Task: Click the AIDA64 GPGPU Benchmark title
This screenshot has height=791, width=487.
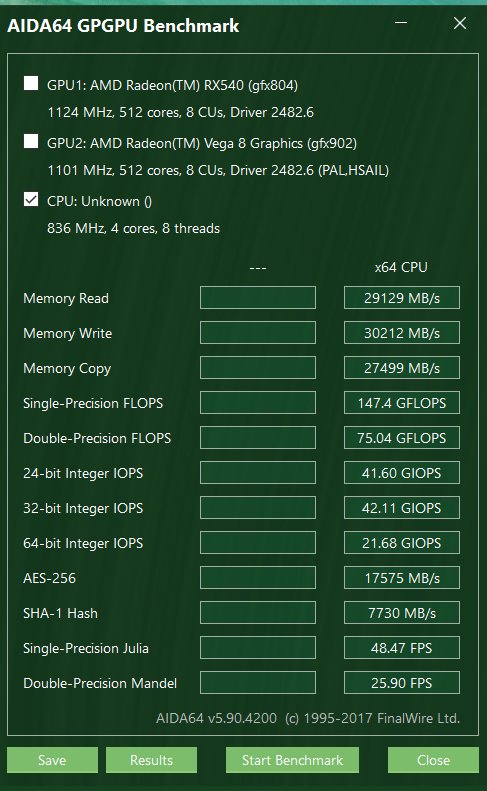Action: (123, 25)
